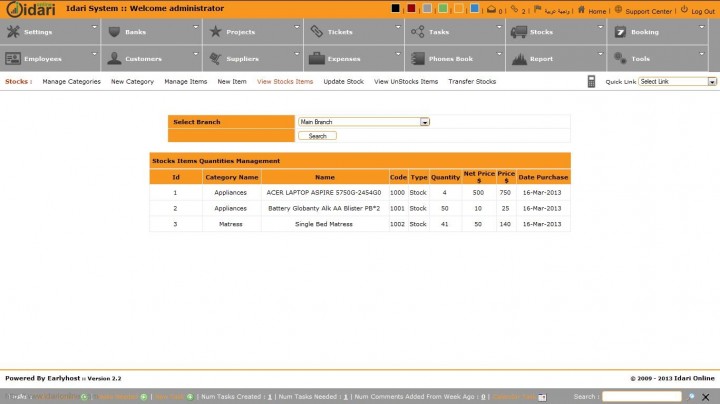This screenshot has height=404, width=720.
Task: Click the Search input field in bottom bar
Action: (641, 396)
